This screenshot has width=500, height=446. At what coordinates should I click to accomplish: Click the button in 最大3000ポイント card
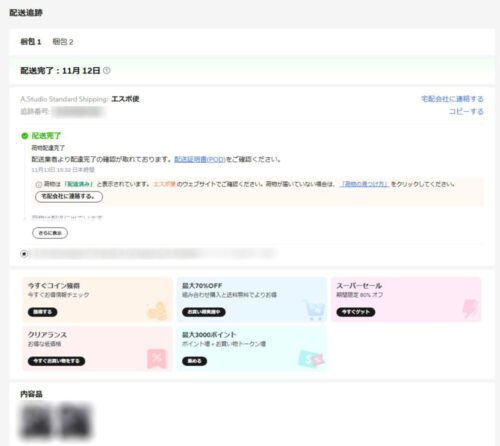coord(194,361)
